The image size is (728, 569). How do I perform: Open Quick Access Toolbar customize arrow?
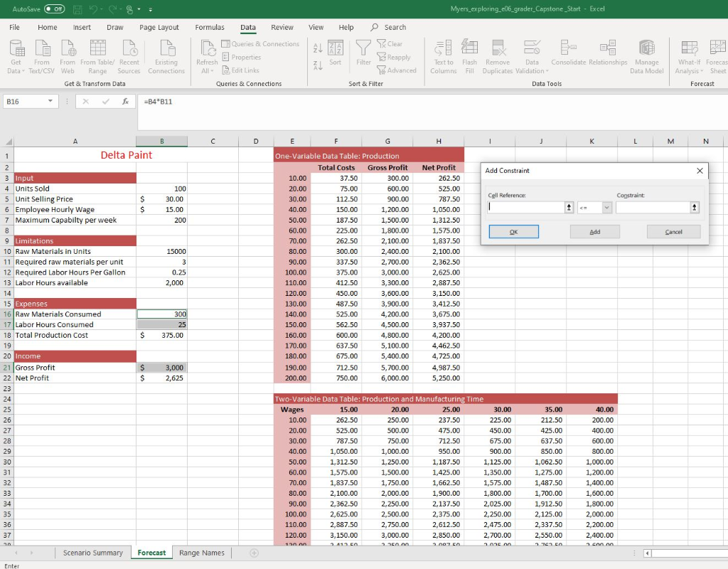[x=151, y=9]
